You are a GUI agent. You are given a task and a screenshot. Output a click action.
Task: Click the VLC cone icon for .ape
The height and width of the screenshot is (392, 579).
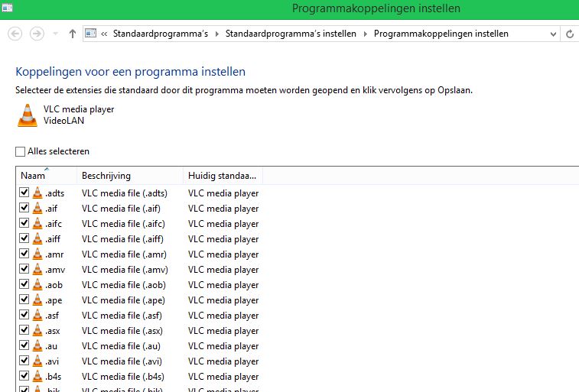pos(37,300)
